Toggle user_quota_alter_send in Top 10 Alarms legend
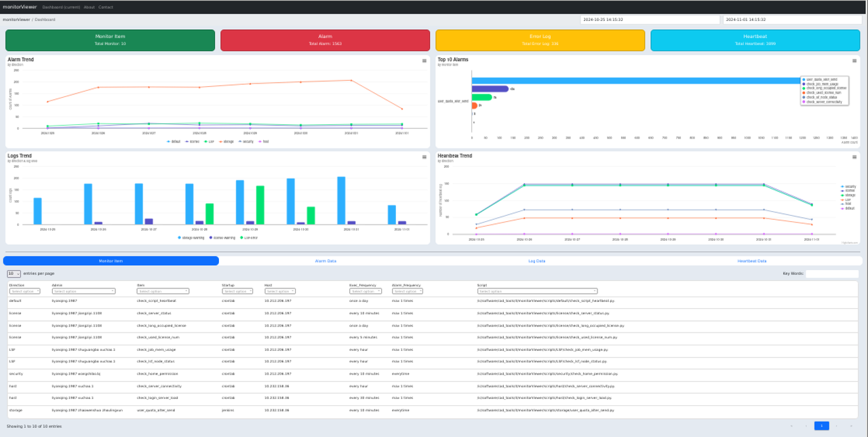Screen dimensions: 868x437 820,79
